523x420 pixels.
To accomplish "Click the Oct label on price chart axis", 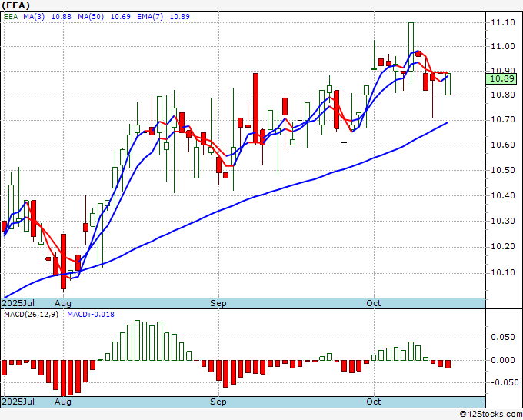I will coord(374,303).
